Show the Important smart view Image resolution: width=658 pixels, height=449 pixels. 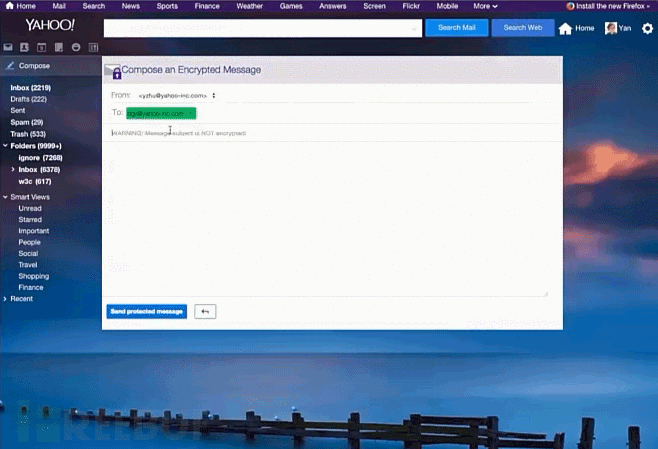(34, 231)
